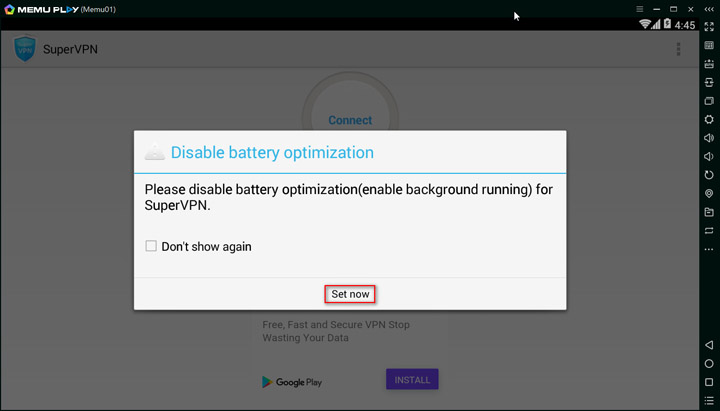Open the SuperVPN three-dot overflow menu
The image size is (720, 411).
(678, 49)
